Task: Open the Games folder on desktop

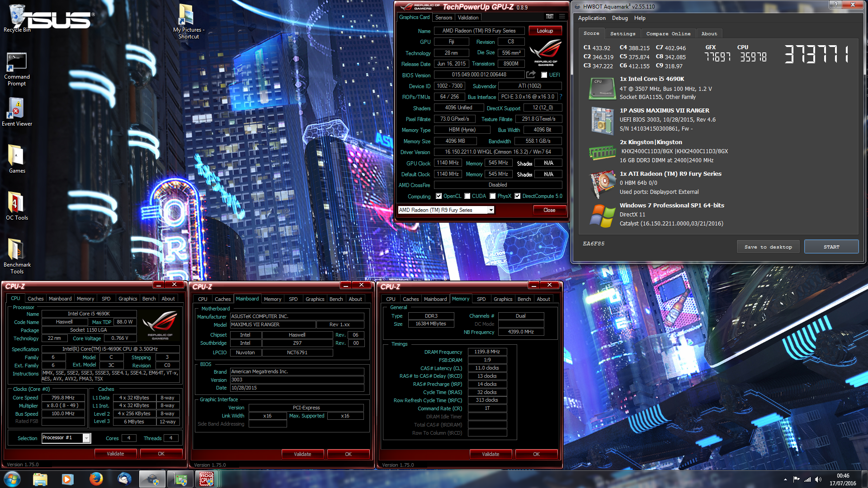Action: pos(17,159)
